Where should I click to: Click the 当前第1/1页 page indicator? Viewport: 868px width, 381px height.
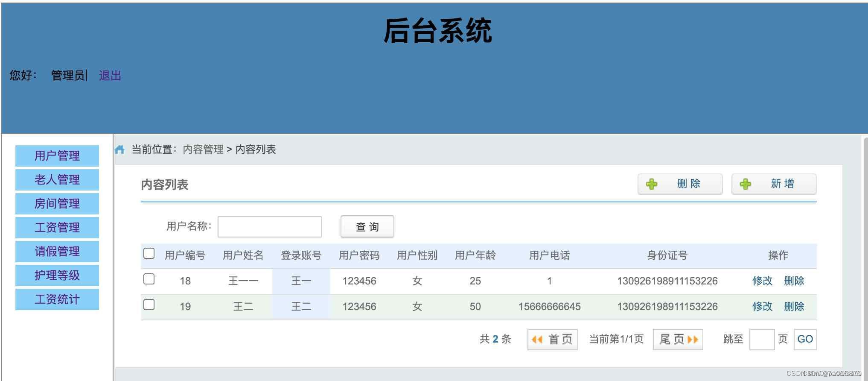tap(616, 340)
